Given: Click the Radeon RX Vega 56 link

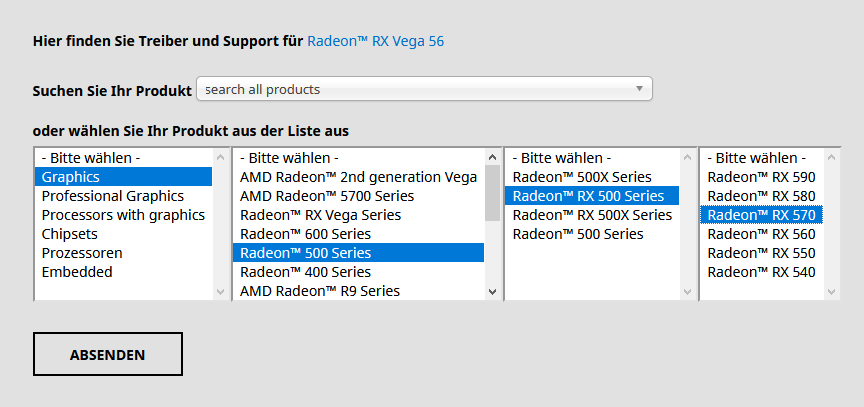Looking at the screenshot, I should click(375, 41).
